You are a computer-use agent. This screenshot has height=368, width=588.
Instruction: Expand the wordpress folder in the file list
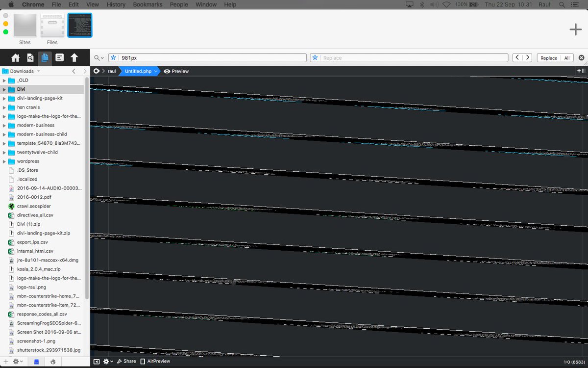(x=4, y=161)
